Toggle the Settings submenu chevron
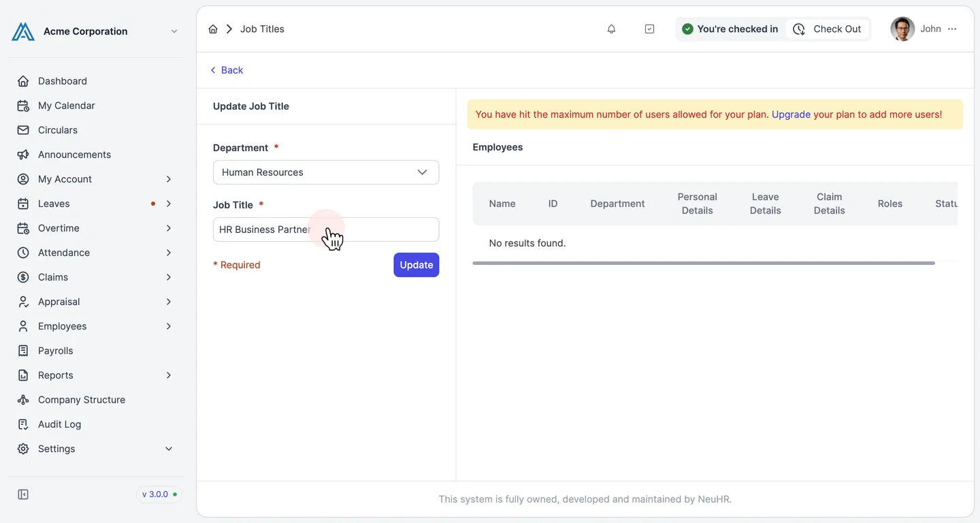Viewport: 980px width, 523px height. pos(169,449)
